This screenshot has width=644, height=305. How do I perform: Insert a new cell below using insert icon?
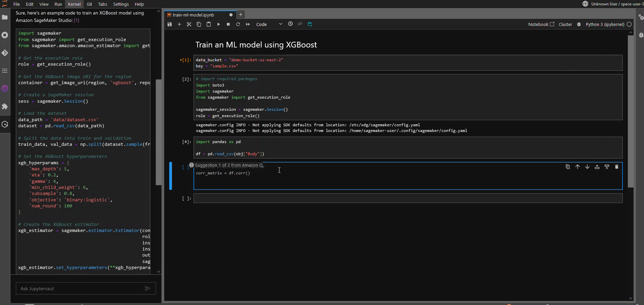click(x=179, y=24)
